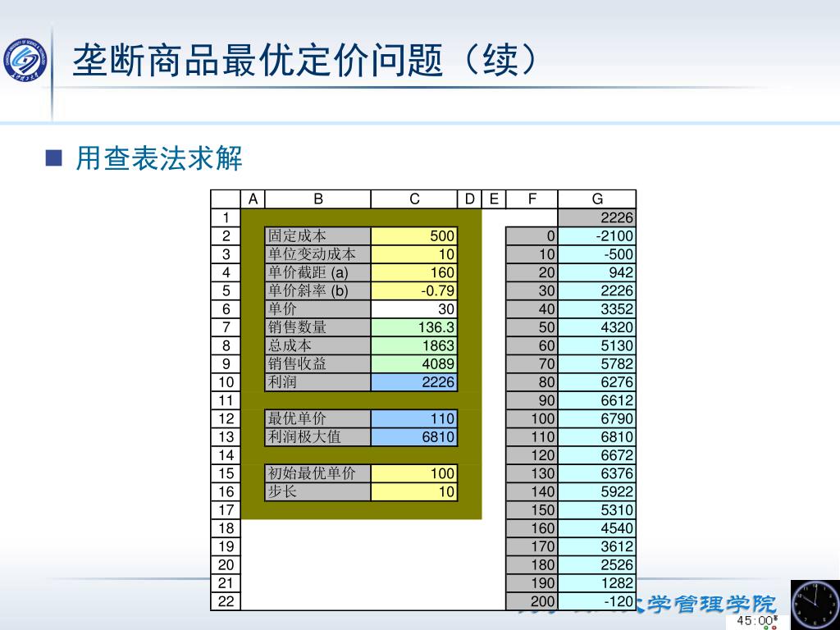This screenshot has width=840, height=630.
Task: Select the slope value -0.79
Action: [414, 290]
